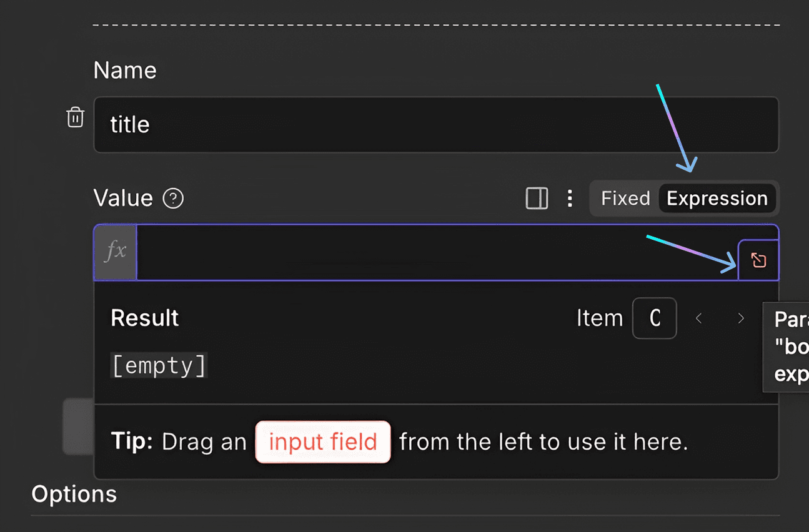Delete the title field with trash icon
Image resolution: width=809 pixels, height=532 pixels.
pos(75,117)
